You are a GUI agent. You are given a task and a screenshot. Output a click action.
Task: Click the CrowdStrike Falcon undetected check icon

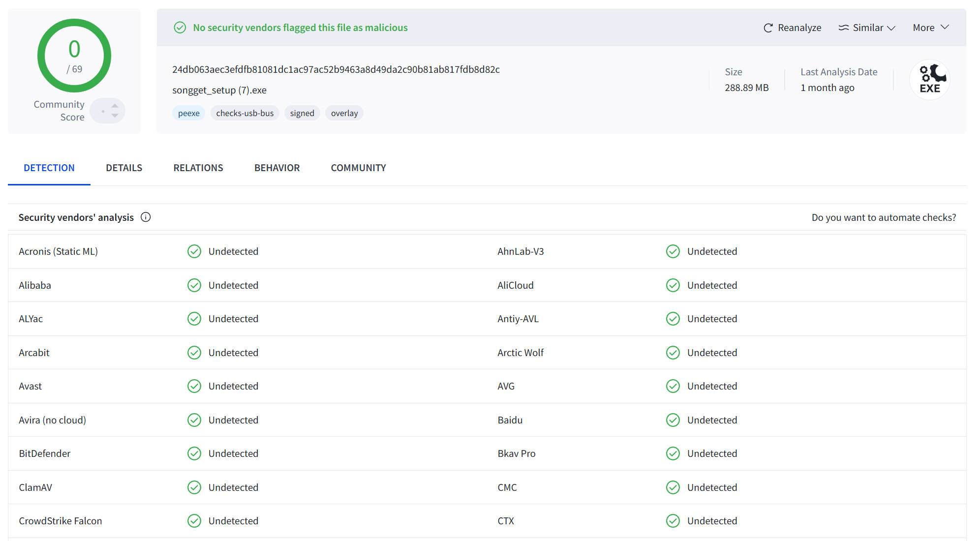[x=194, y=521]
